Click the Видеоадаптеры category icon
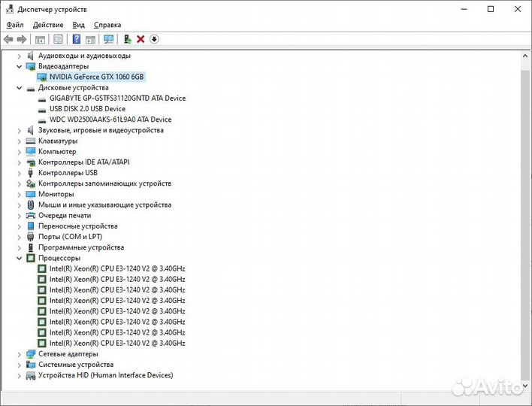Screen dimensions: 532x406 (x=31, y=66)
